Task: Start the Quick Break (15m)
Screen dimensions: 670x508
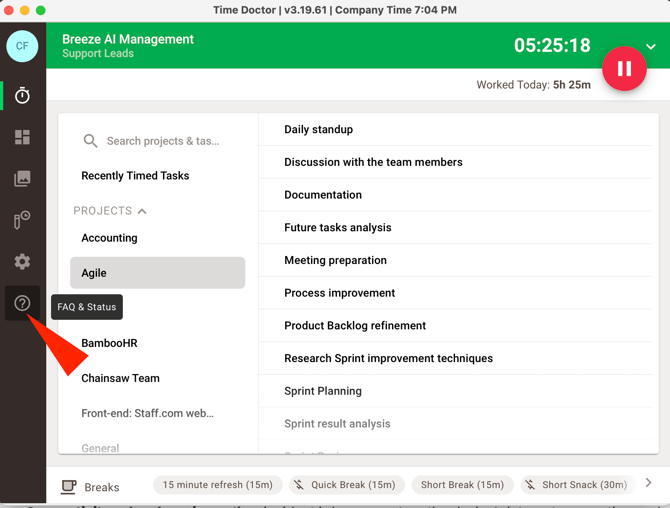Action: [347, 485]
